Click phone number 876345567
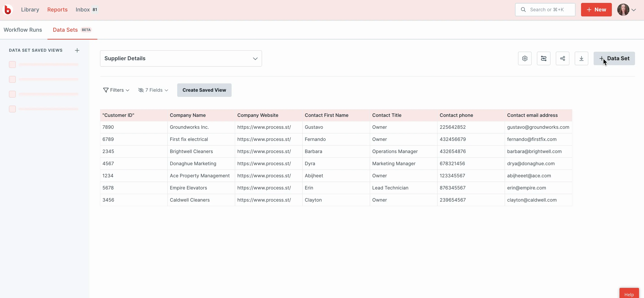Image resolution: width=644 pixels, height=298 pixels. (x=452, y=188)
